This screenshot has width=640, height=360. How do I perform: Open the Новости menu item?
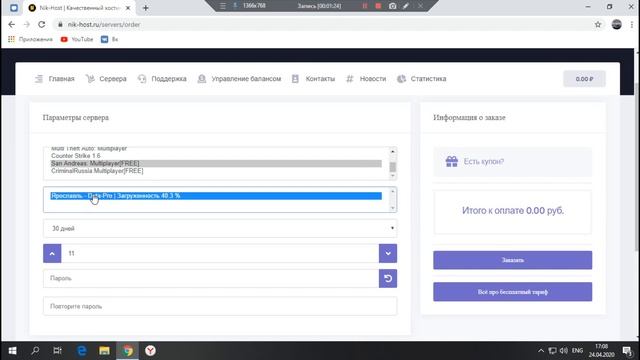click(366, 79)
